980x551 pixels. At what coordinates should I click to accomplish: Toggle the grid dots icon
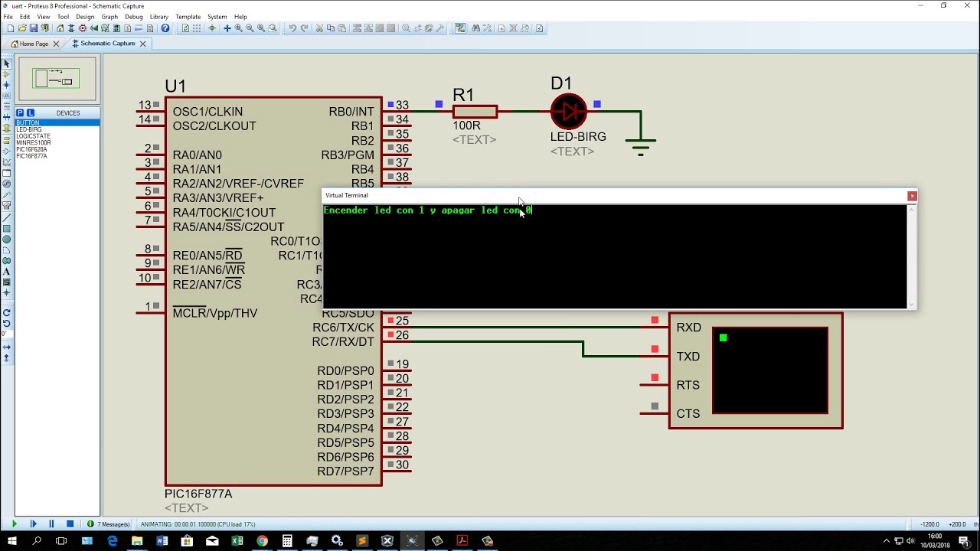[197, 28]
